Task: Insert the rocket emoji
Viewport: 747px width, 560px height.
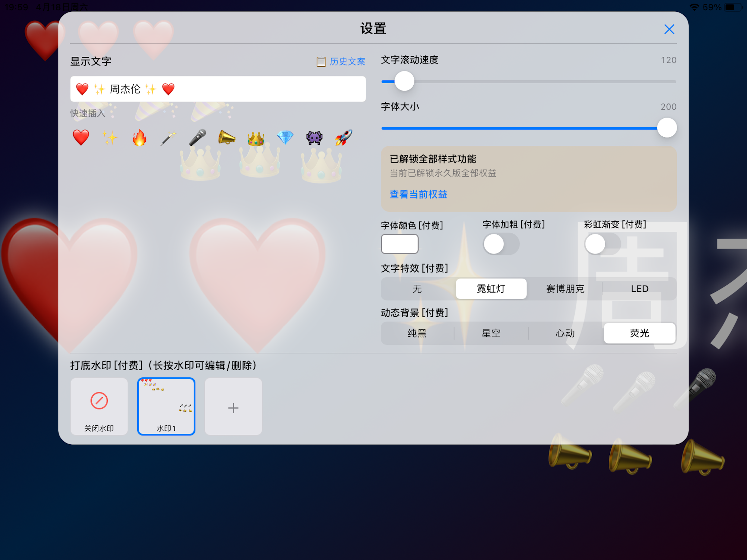Action: tap(343, 138)
